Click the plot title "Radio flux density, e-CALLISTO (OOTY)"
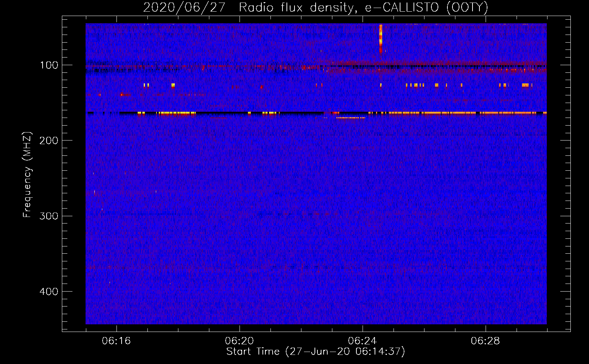589x364 pixels. click(363, 8)
